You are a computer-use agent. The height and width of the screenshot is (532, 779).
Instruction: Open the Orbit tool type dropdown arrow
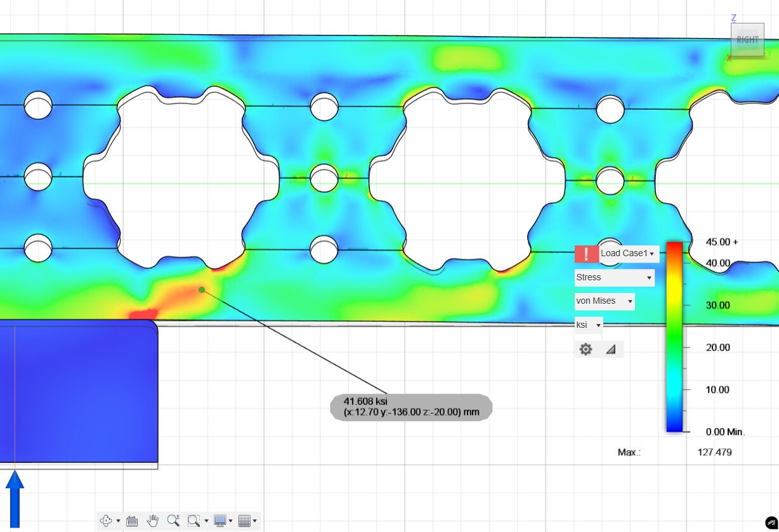(x=119, y=522)
